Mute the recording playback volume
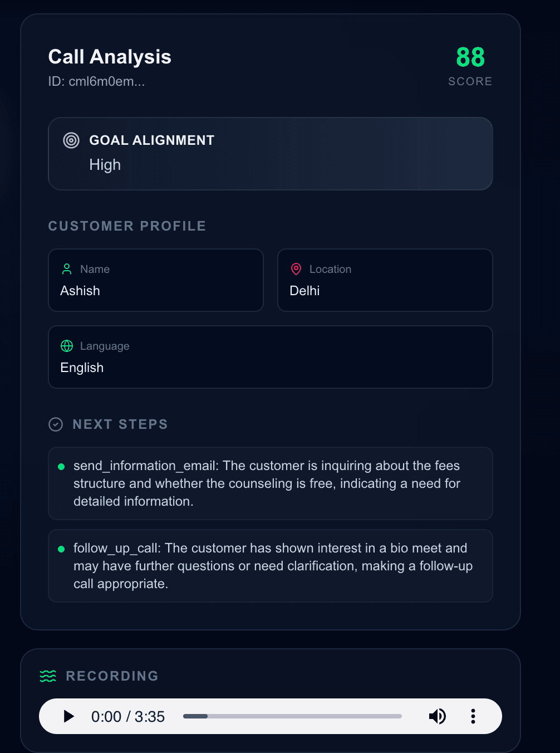This screenshot has height=753, width=560. tap(438, 716)
